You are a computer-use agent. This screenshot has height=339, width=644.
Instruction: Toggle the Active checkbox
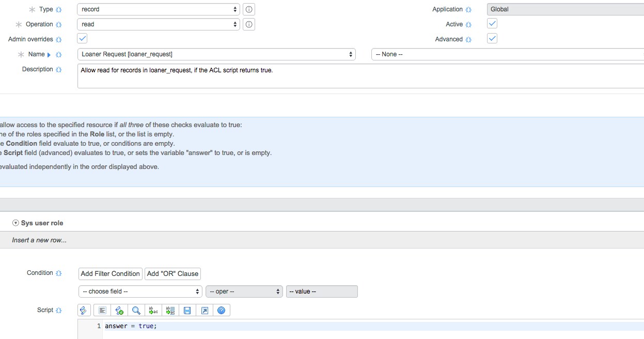pyautogui.click(x=492, y=23)
